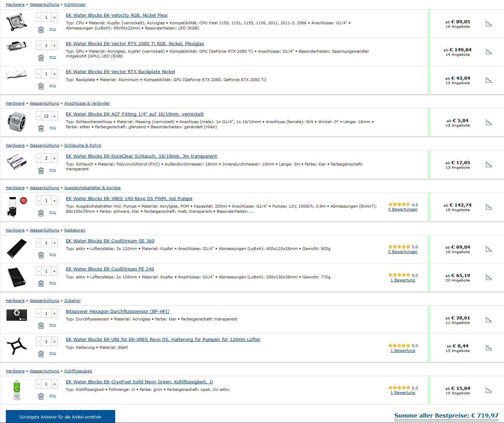Trash the Bitspower Hexagon Durchflusssensor item
The width and height of the screenshot is (504, 423).
tap(41, 326)
